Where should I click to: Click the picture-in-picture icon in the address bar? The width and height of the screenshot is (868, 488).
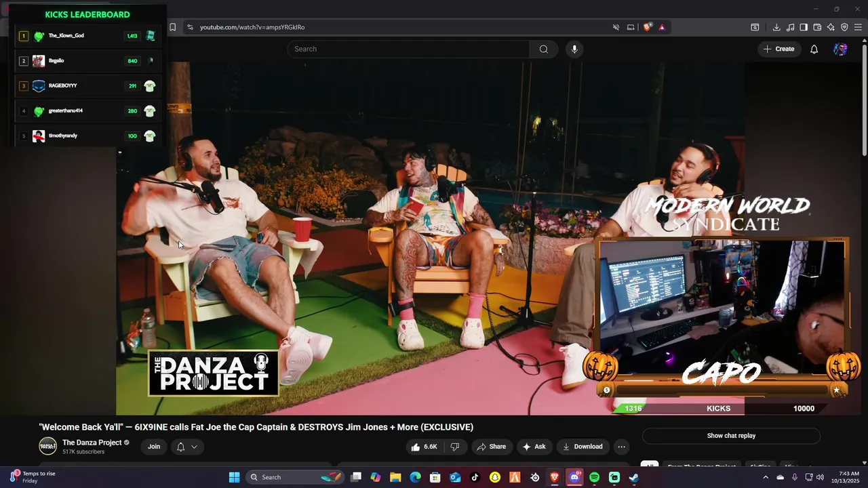pos(631,27)
